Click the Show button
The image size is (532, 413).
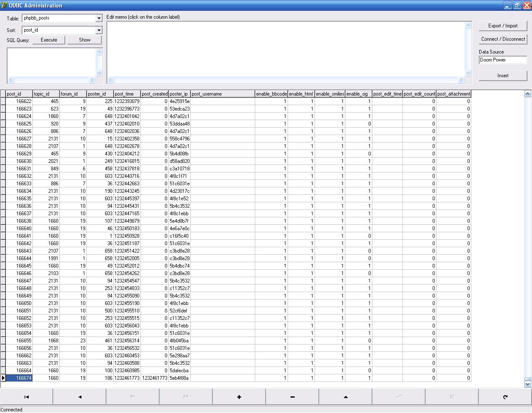(x=85, y=40)
